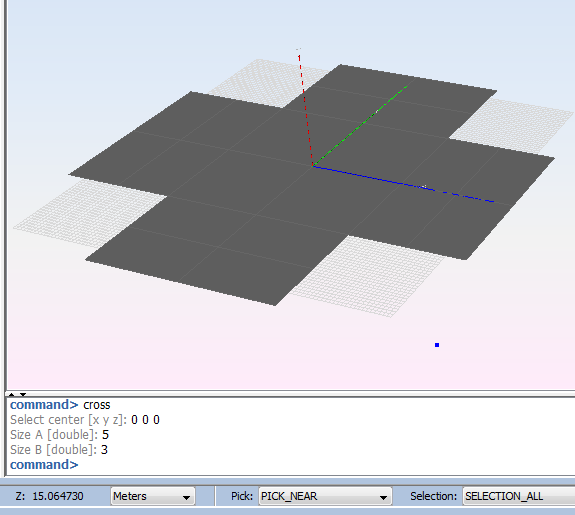Open the PICK_NEAR pick mode dropdown
This screenshot has width=575, height=515.
click(x=325, y=496)
